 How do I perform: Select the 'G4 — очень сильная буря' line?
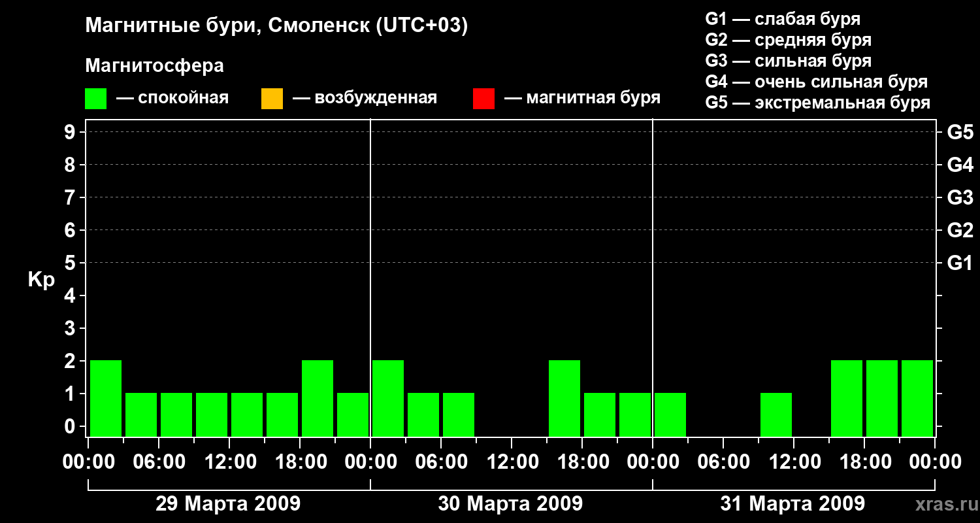pyautogui.click(x=817, y=82)
